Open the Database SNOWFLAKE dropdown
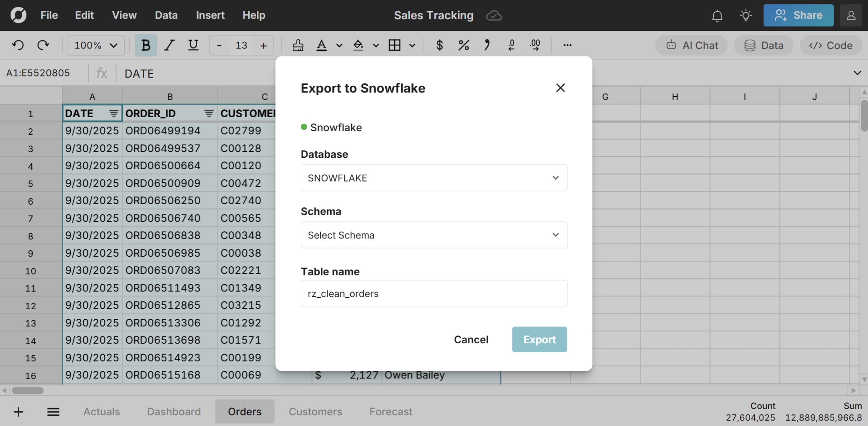Screen dimensions: 868x426 (x=434, y=178)
